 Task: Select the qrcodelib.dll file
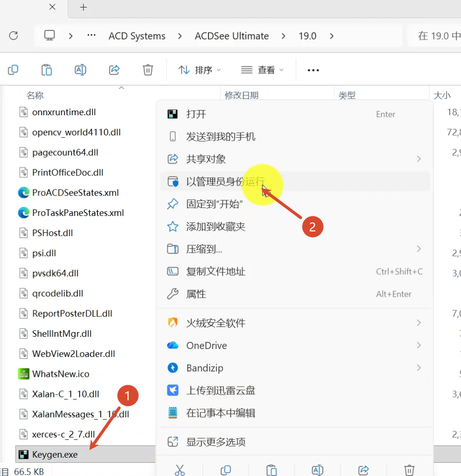click(58, 293)
